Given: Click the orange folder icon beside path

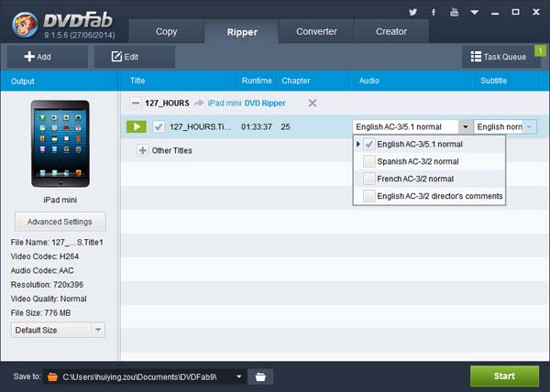Looking at the screenshot, I should [x=52, y=377].
